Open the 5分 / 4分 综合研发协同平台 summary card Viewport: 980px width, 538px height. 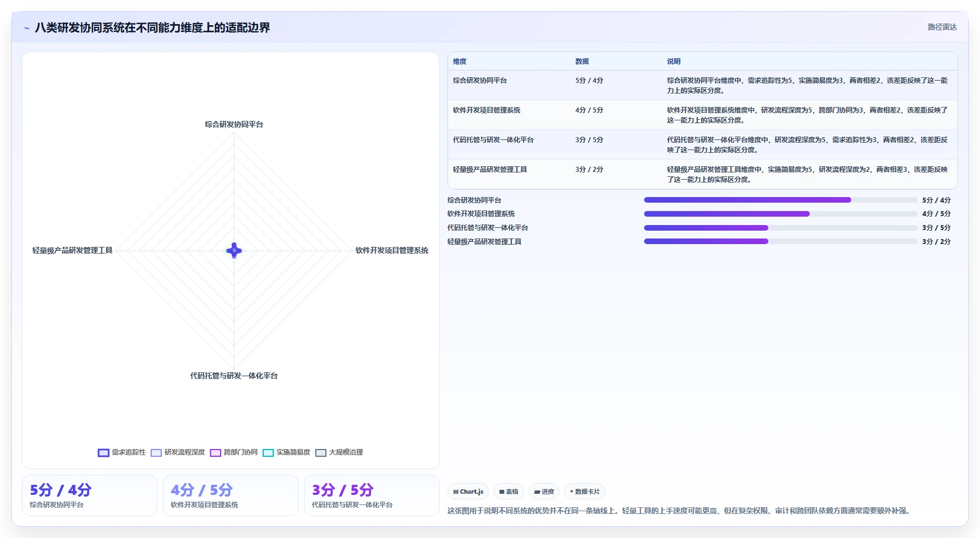point(90,495)
